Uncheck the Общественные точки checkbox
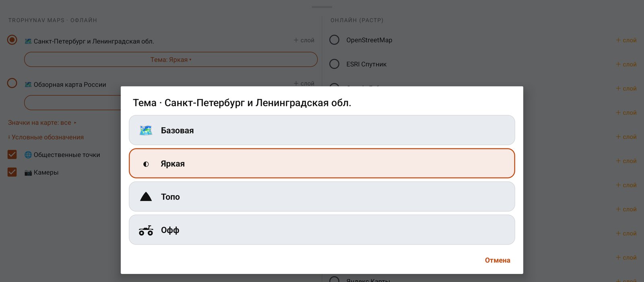 [12, 154]
